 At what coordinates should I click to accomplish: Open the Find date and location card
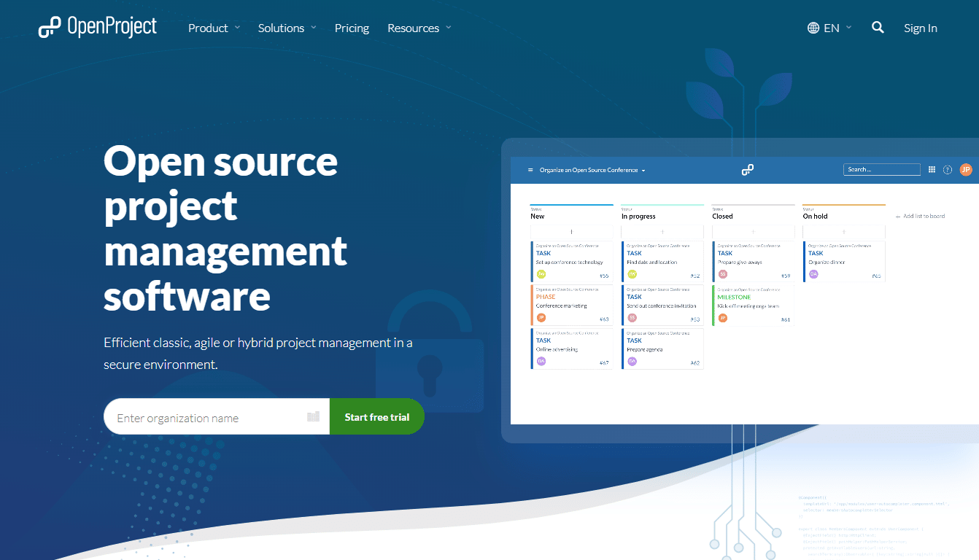(x=662, y=261)
